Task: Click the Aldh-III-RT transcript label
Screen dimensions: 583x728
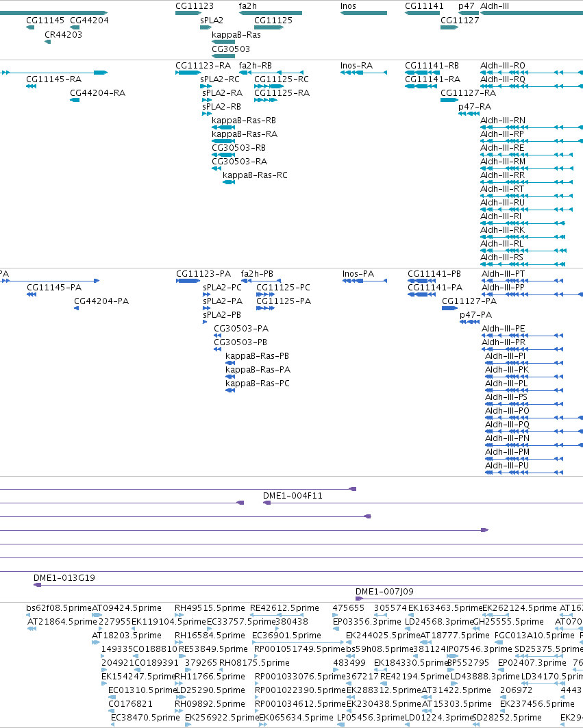Action: 502,189
